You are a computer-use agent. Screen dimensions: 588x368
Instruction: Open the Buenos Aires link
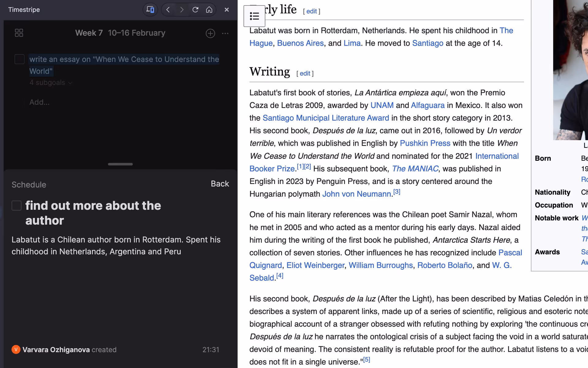coord(300,43)
